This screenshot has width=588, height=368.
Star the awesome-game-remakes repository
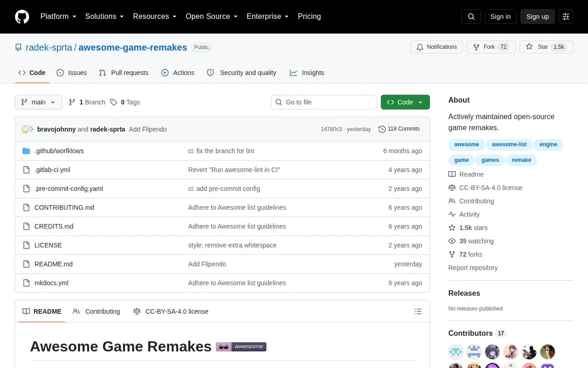tap(546, 47)
